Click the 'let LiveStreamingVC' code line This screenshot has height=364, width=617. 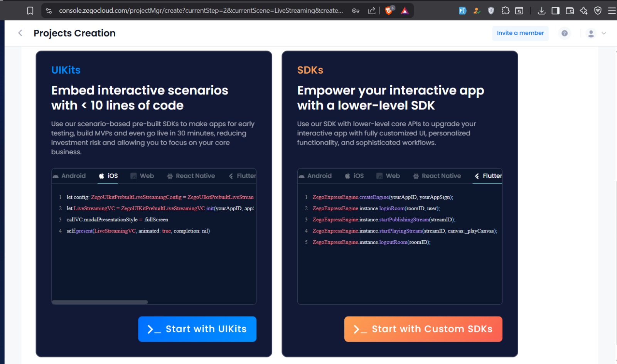(160, 208)
